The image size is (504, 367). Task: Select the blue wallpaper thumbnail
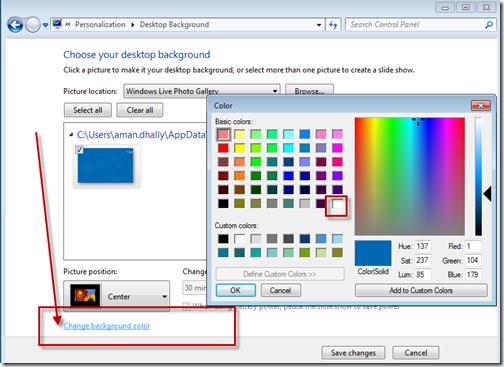[106, 166]
